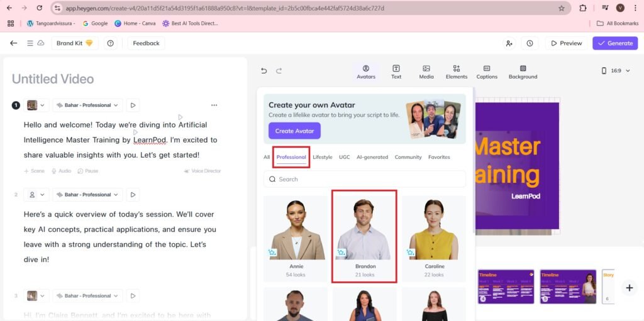Go back with the browser back arrow
The width and height of the screenshot is (644, 321).
9,8
